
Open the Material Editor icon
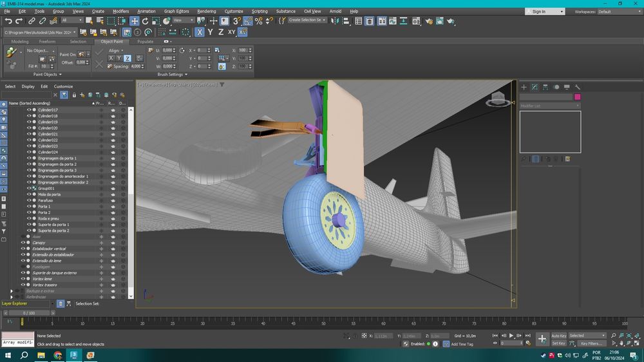coord(416,21)
